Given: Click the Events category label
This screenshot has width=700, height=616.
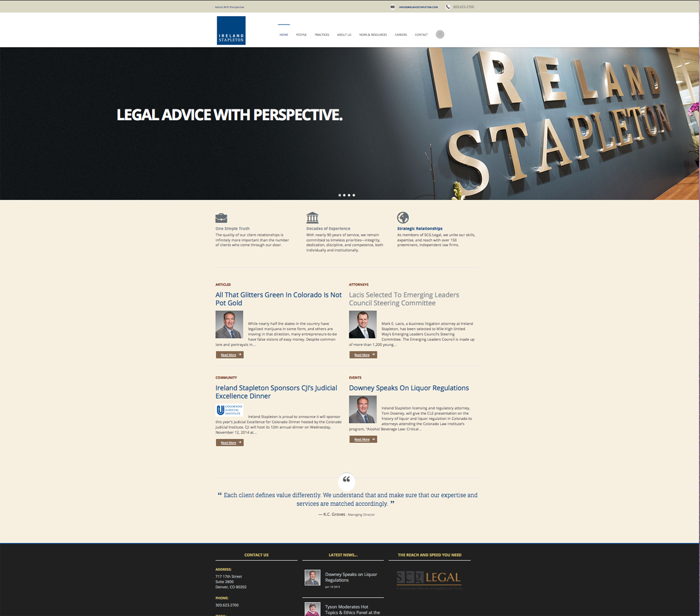Looking at the screenshot, I should tap(355, 377).
